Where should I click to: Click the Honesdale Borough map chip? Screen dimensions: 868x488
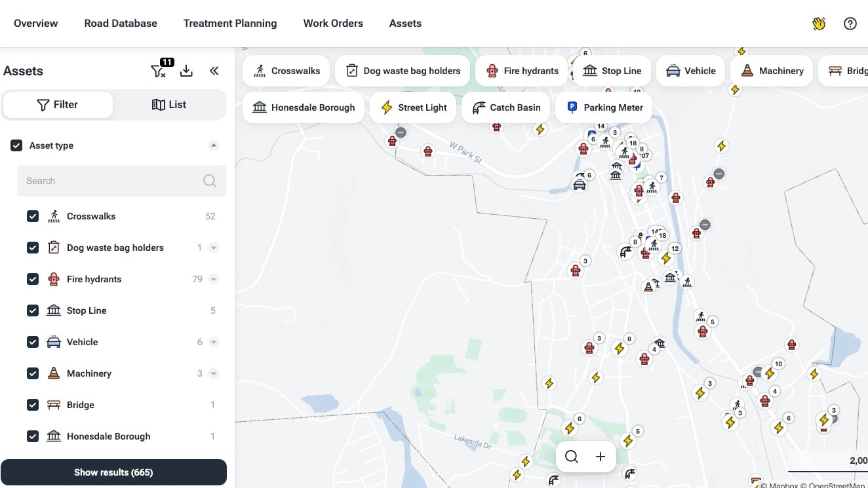pyautogui.click(x=304, y=107)
